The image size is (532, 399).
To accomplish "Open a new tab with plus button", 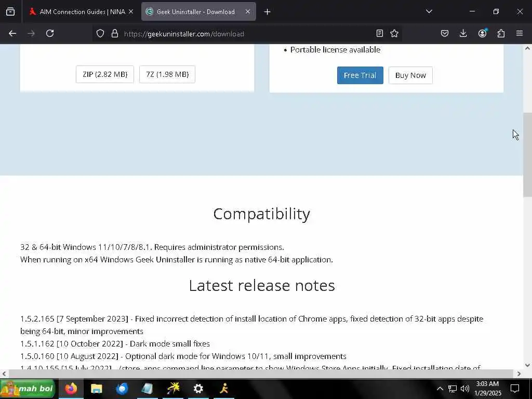I will (x=267, y=12).
